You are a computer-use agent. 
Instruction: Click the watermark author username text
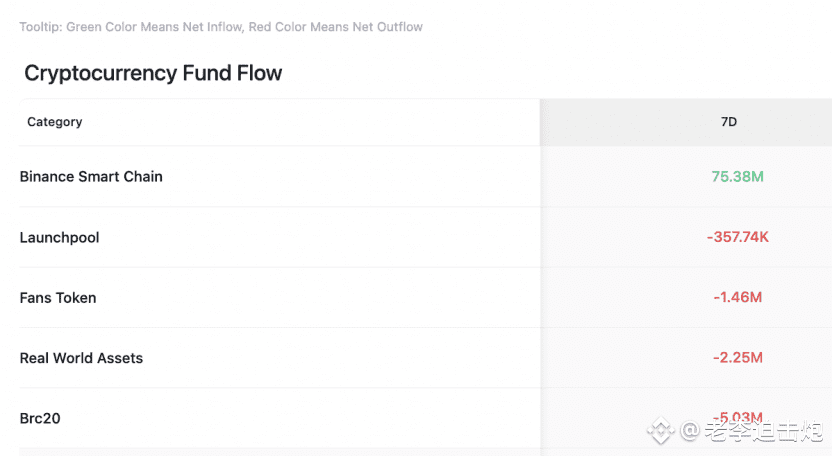(764, 431)
